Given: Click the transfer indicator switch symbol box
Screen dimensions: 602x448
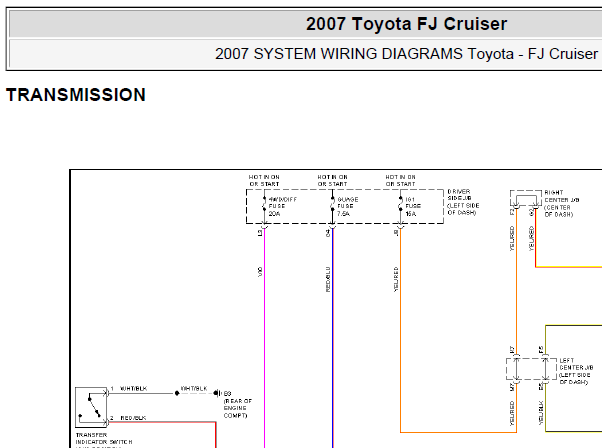Looking at the screenshot, I should click(91, 407).
